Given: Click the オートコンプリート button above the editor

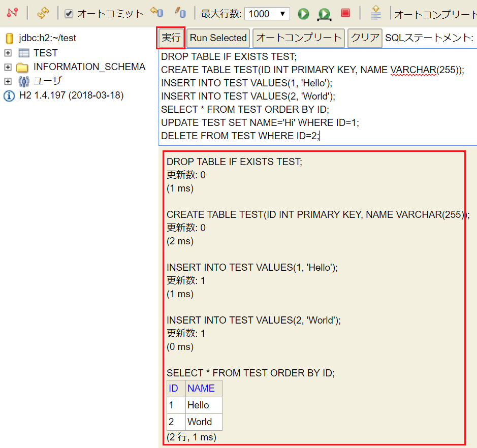Looking at the screenshot, I should tap(299, 38).
